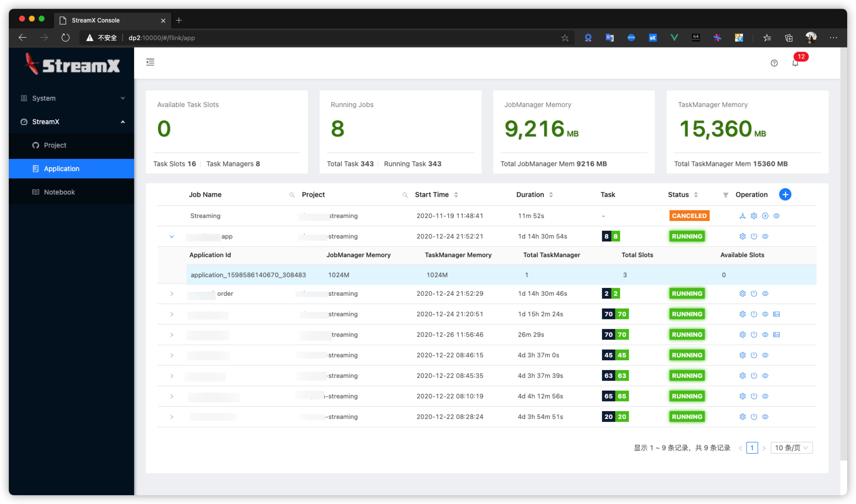The width and height of the screenshot is (856, 504).
Task: Click the stop/power icon for app job
Action: point(753,236)
